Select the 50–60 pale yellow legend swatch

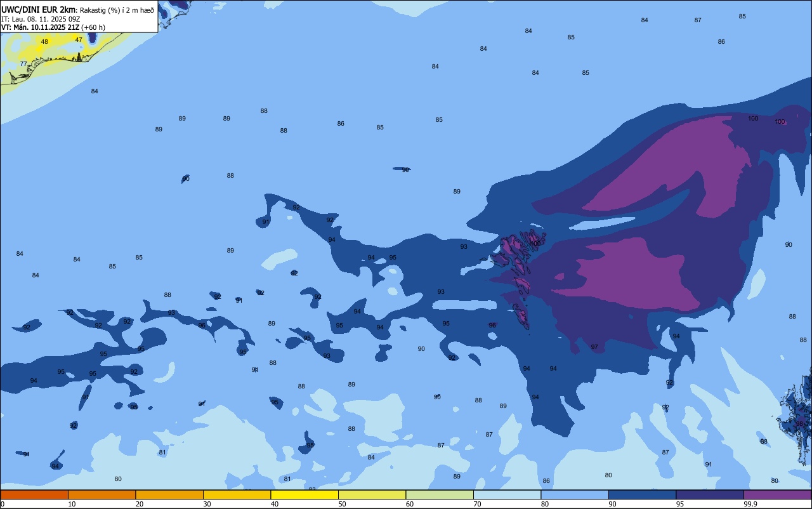[x=372, y=494]
